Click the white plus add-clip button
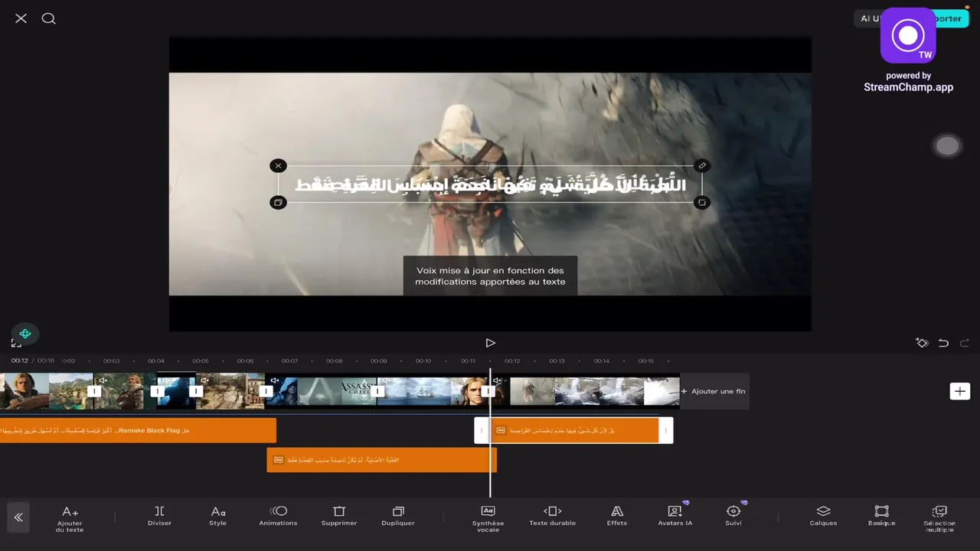The image size is (980, 551). click(960, 391)
